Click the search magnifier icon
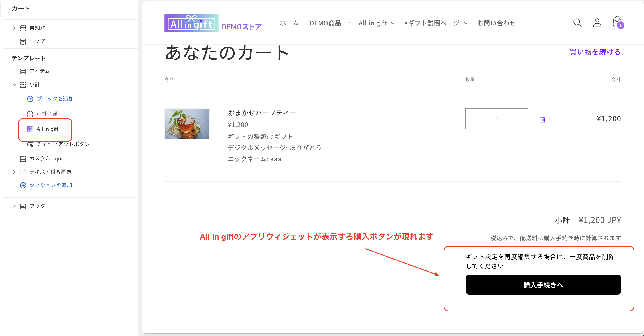 click(577, 23)
